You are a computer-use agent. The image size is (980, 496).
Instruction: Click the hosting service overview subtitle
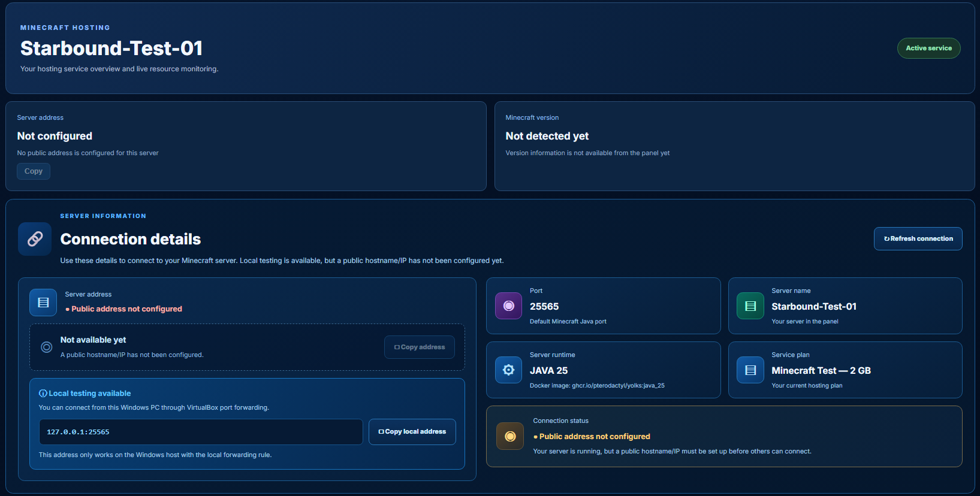click(x=119, y=69)
